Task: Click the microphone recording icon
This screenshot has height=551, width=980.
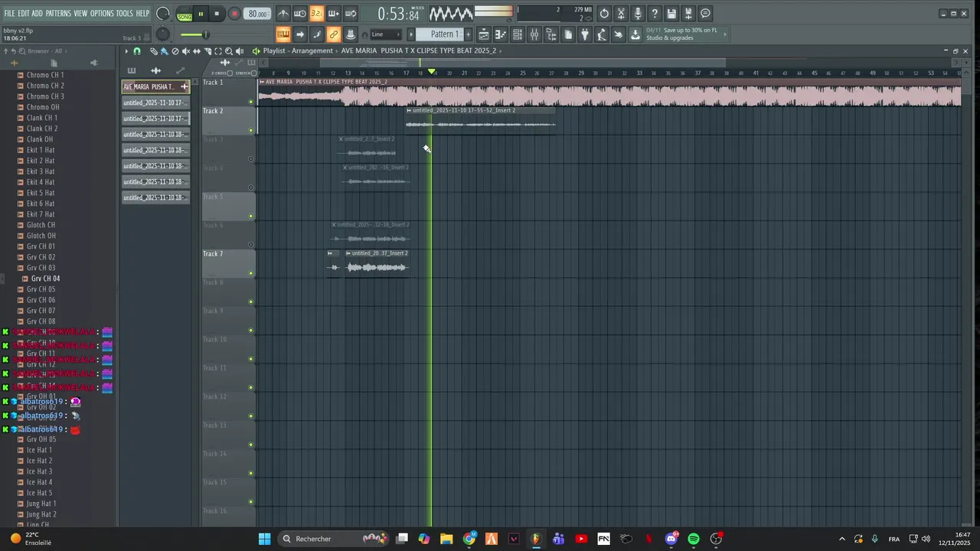Action: 638,13
